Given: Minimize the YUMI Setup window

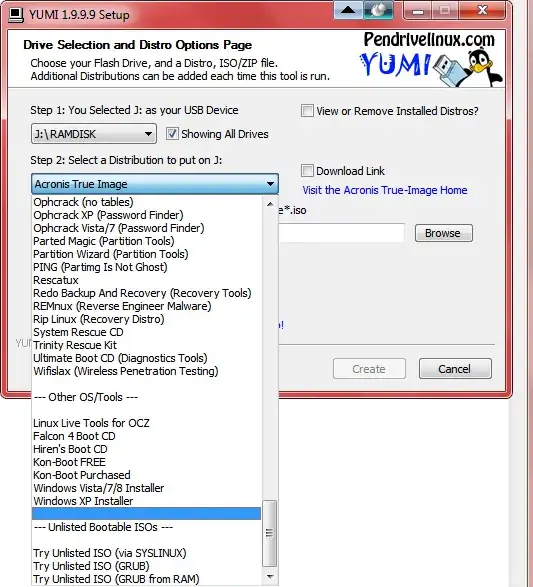Looking at the screenshot, I should (418, 11).
